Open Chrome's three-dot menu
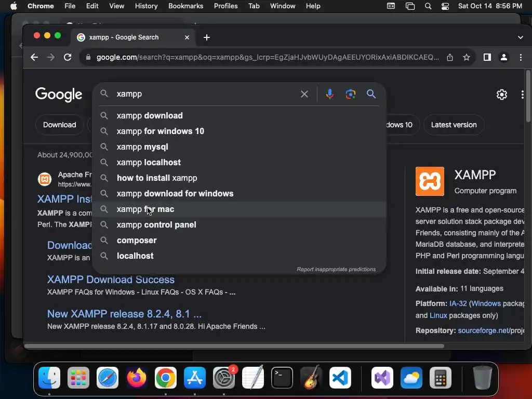The image size is (532, 399). click(x=521, y=57)
